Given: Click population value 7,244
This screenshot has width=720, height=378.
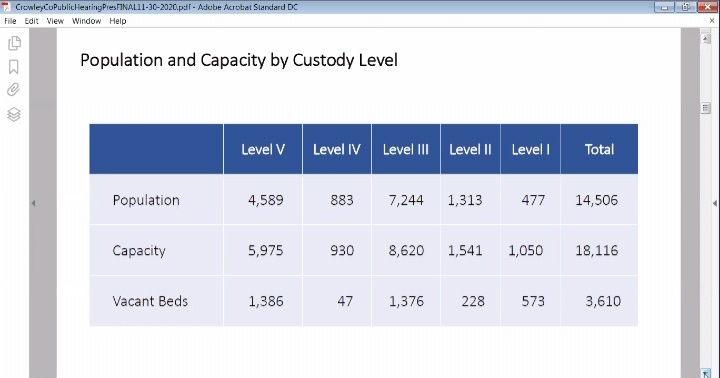Looking at the screenshot, I should pyautogui.click(x=406, y=200).
